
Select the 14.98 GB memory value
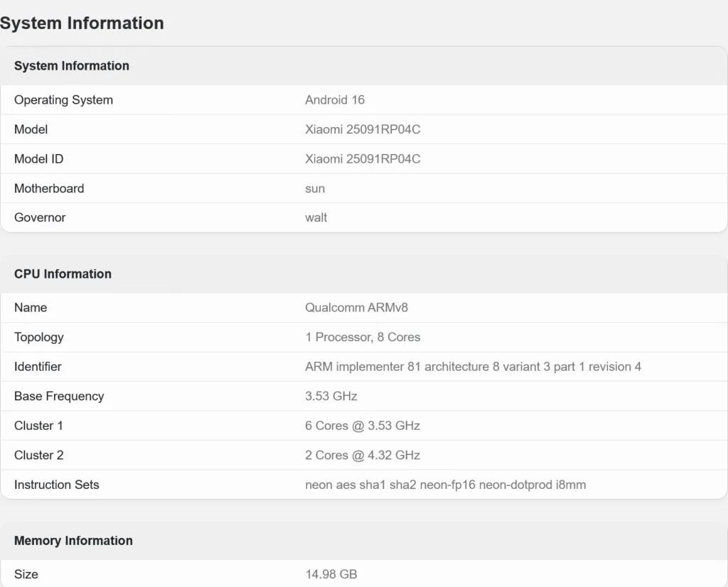coord(331,574)
